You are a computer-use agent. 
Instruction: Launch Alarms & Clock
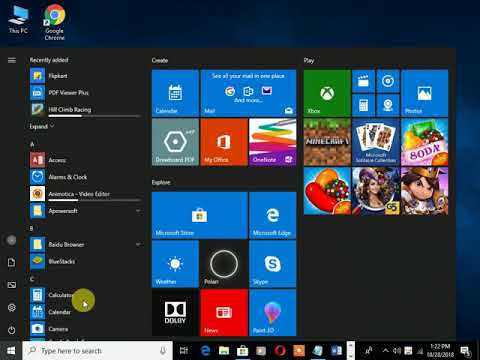tap(85, 177)
